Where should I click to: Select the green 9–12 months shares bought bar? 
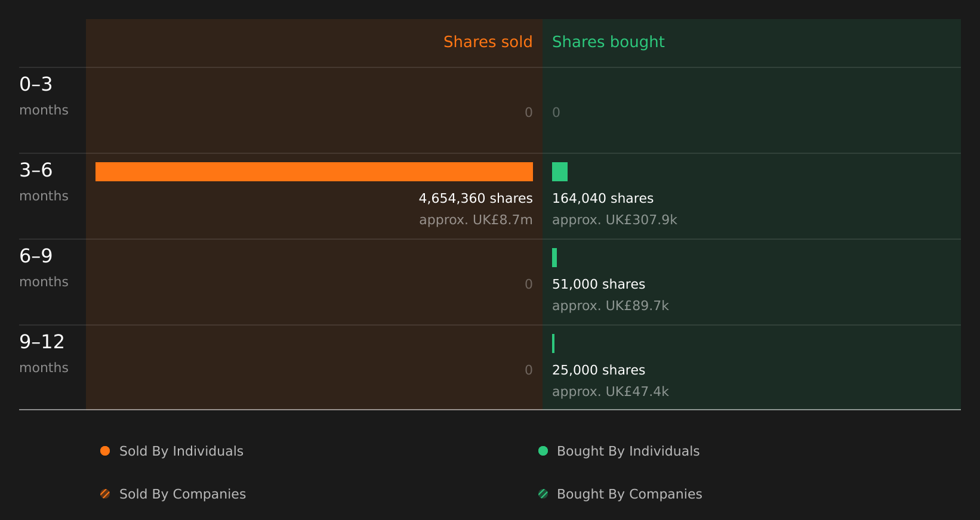tap(553, 343)
